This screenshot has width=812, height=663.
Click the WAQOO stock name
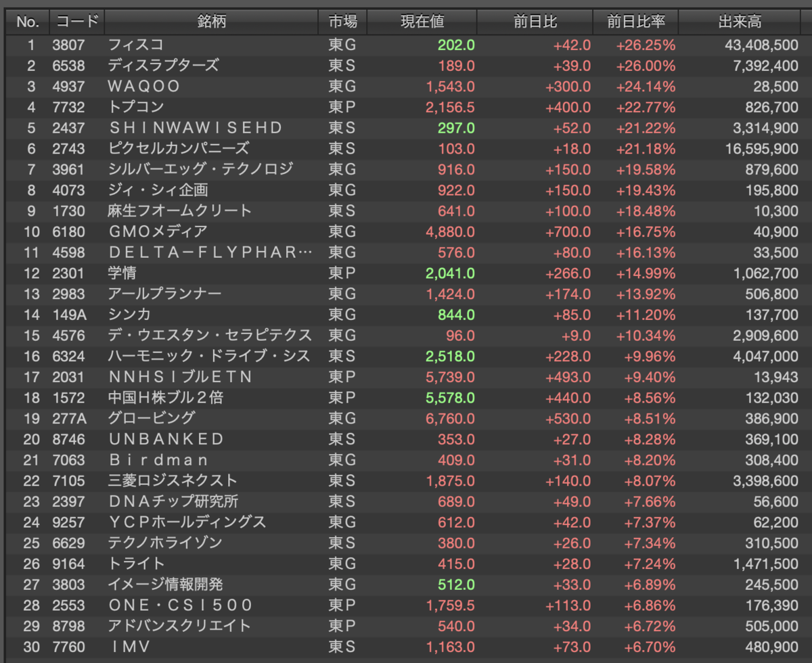(144, 87)
